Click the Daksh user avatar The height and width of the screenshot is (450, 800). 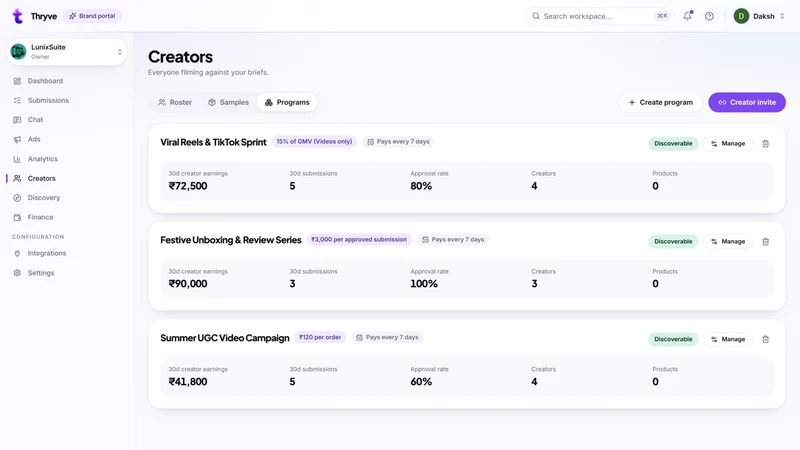pos(741,16)
